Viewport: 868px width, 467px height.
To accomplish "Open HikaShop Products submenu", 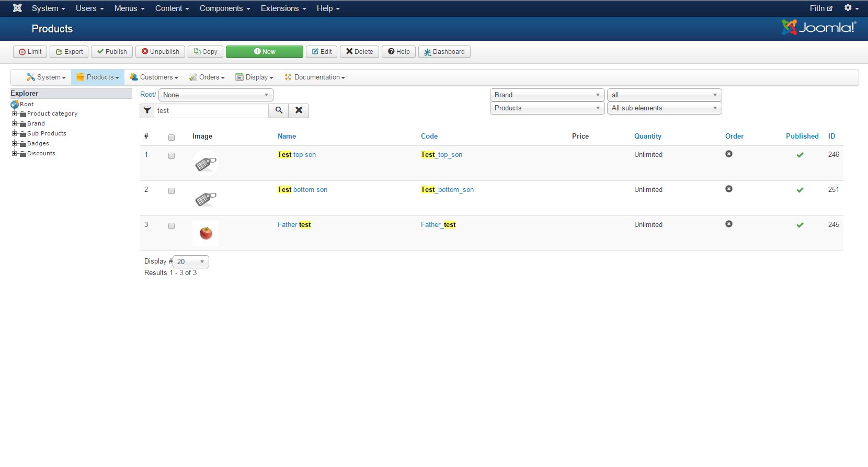I will pyautogui.click(x=98, y=77).
